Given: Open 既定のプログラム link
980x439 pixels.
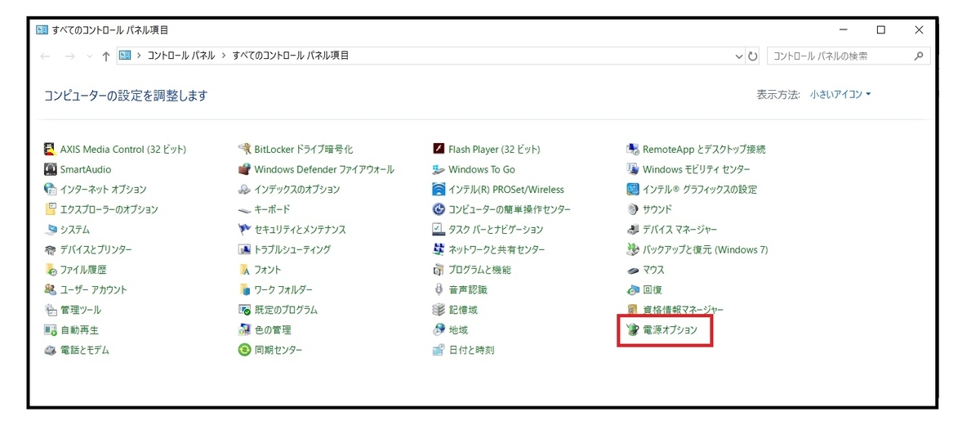Looking at the screenshot, I should pos(286,310).
